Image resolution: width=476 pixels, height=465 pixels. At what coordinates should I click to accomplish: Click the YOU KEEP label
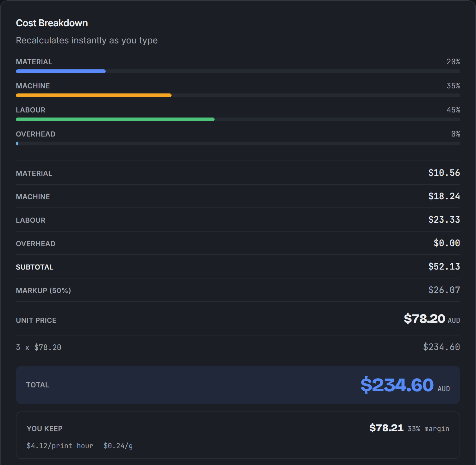pyautogui.click(x=45, y=429)
